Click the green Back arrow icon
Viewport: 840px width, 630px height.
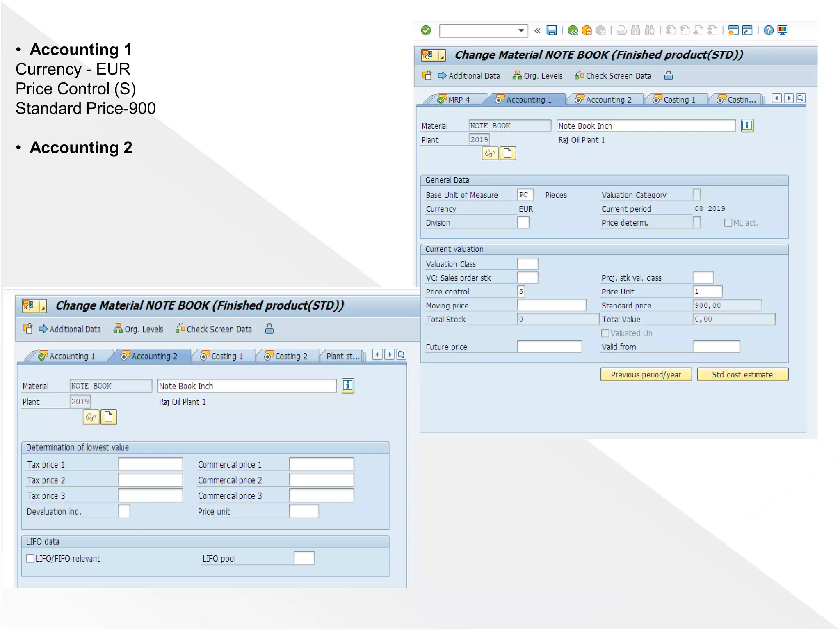tap(573, 30)
